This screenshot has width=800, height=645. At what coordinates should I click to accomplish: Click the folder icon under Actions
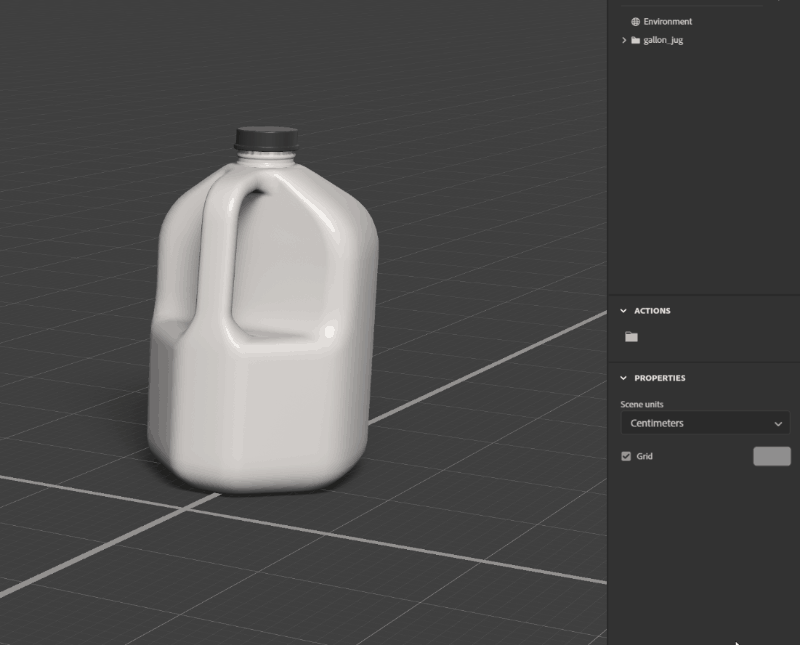pos(631,336)
